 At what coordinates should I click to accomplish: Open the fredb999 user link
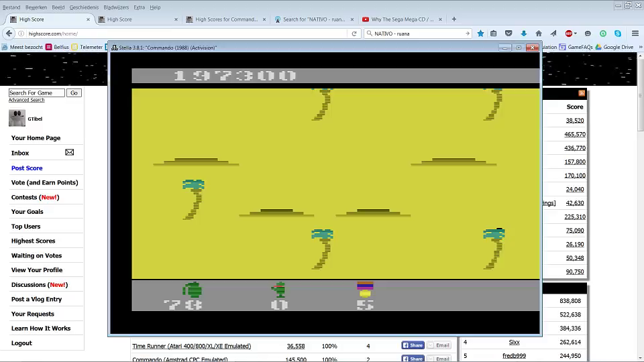point(514,356)
